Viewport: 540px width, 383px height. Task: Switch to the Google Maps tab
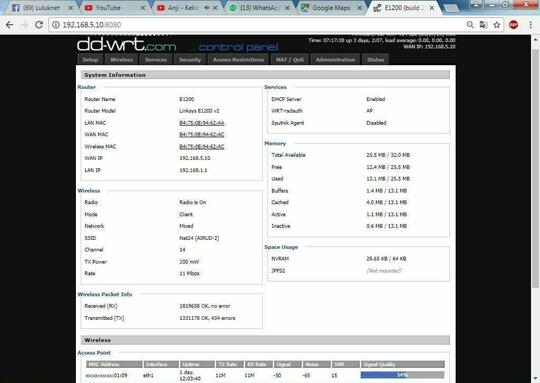[x=331, y=8]
